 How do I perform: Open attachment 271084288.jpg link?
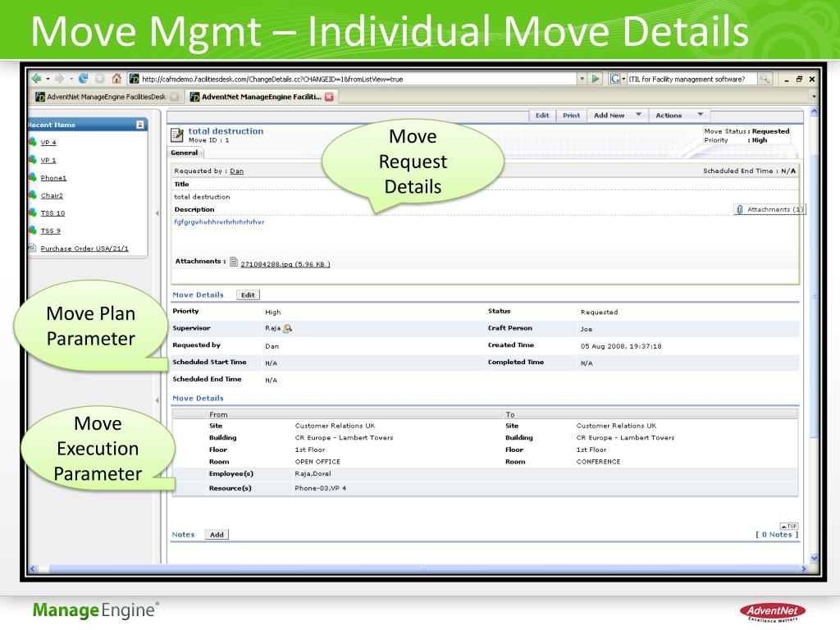pyautogui.click(x=285, y=264)
